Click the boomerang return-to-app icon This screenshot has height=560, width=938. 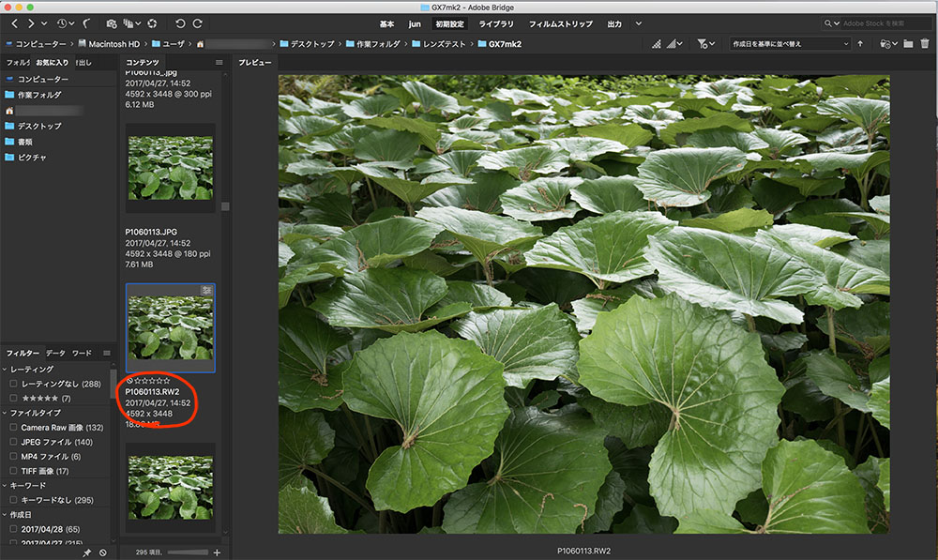(86, 23)
